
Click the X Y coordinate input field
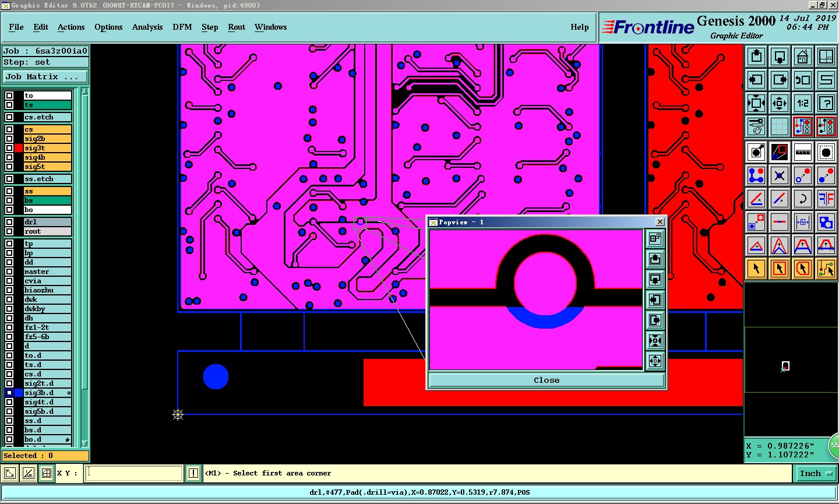tap(135, 473)
